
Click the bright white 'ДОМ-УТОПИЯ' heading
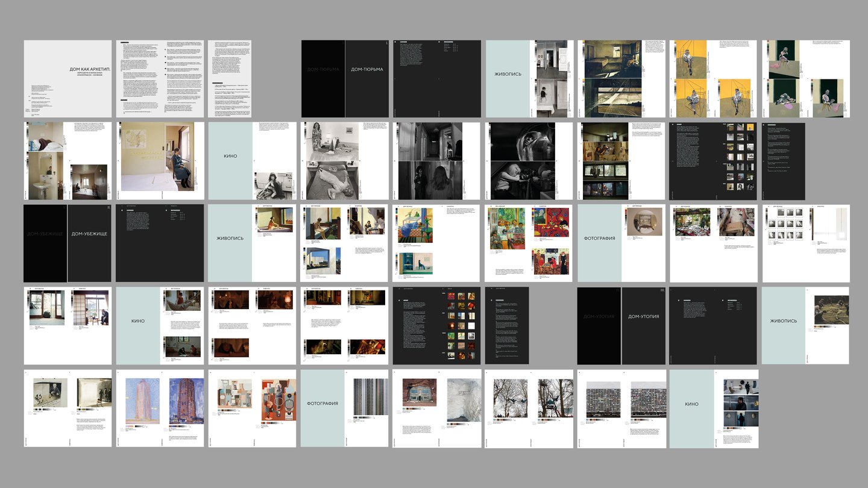pos(643,316)
